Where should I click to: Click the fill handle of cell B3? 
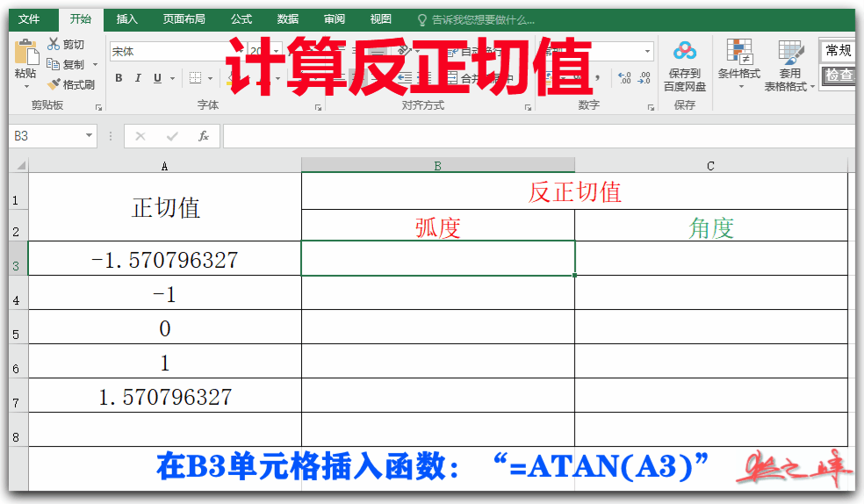click(x=575, y=275)
